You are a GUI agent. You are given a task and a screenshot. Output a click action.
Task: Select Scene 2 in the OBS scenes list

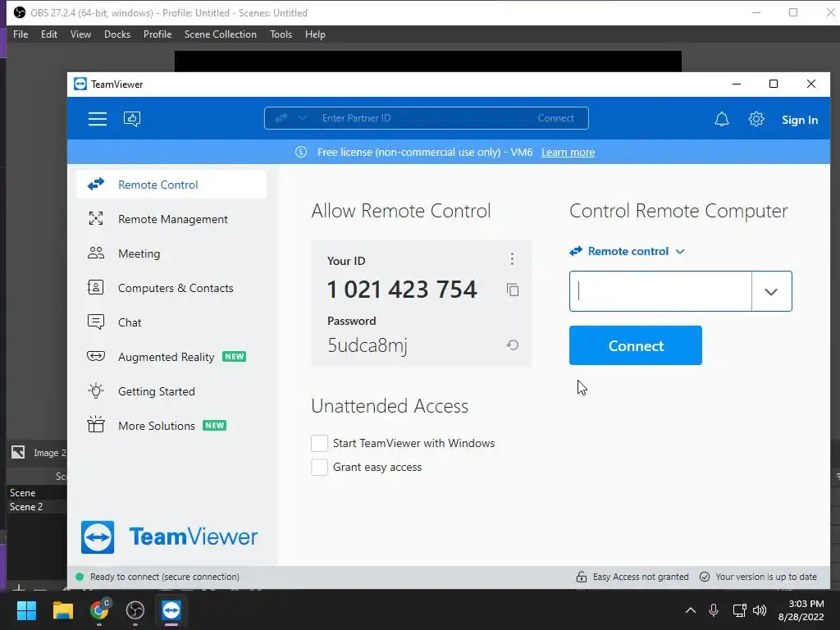point(36,507)
